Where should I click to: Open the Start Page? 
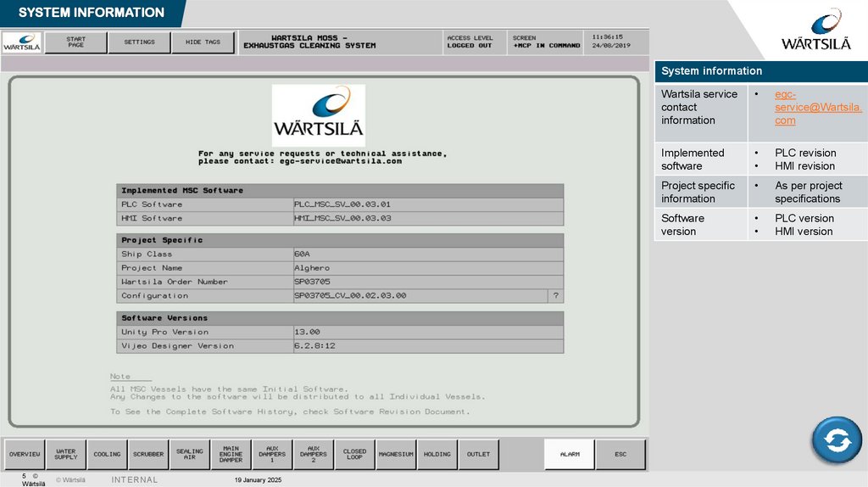75,42
